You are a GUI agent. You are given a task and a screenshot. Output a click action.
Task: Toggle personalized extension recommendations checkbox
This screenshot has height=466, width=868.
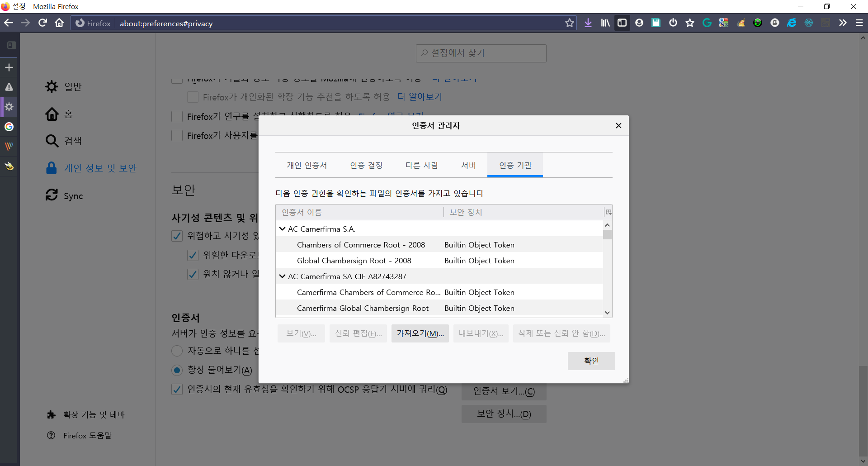(193, 97)
